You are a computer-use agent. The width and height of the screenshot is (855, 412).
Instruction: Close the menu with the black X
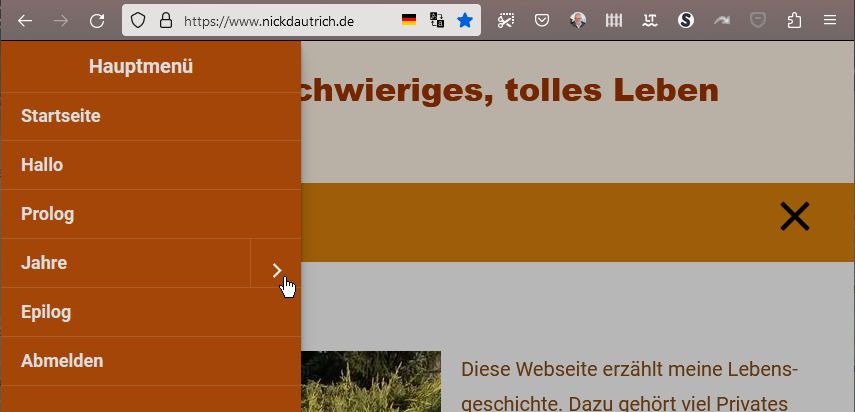[794, 216]
